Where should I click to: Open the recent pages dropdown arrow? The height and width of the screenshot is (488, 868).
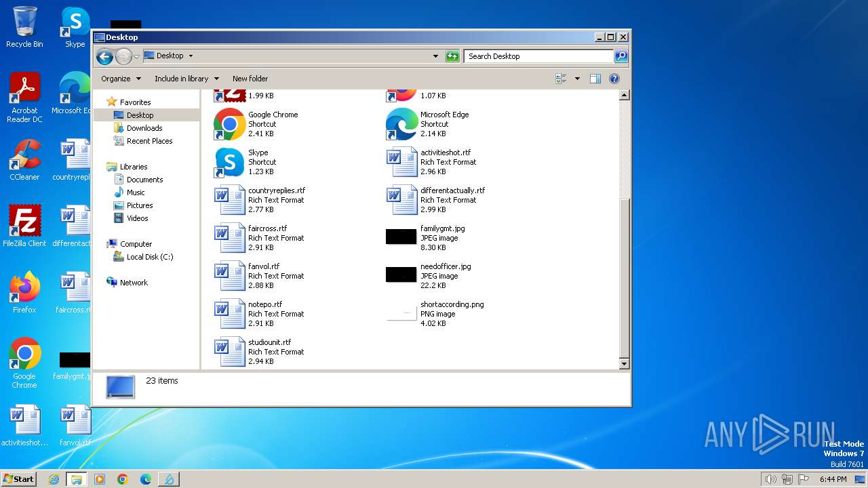pos(137,56)
